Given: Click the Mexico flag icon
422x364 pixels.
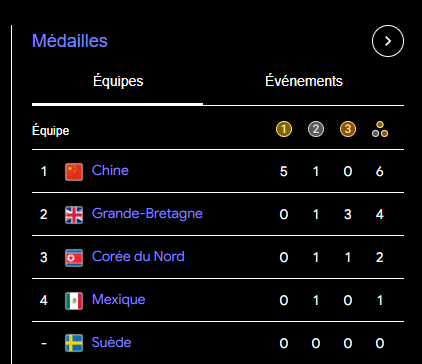Looking at the screenshot, I should [74, 301].
